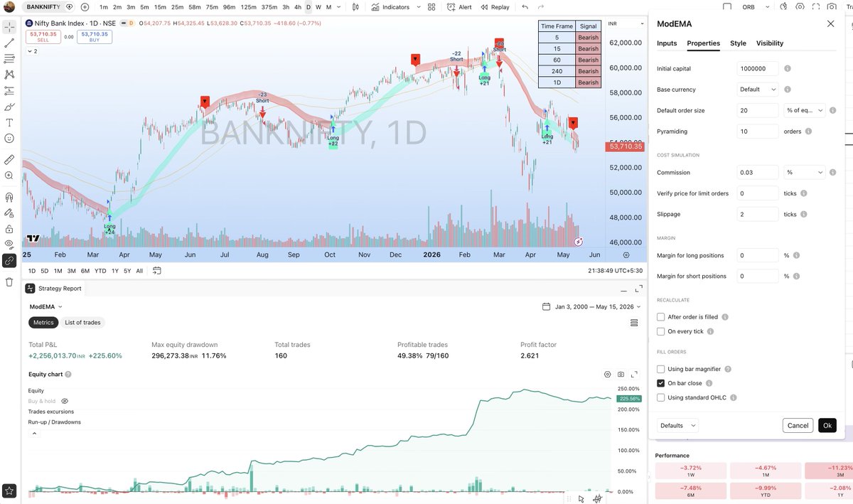Lock all drawing tools
The height and width of the screenshot is (504, 853).
click(9, 229)
